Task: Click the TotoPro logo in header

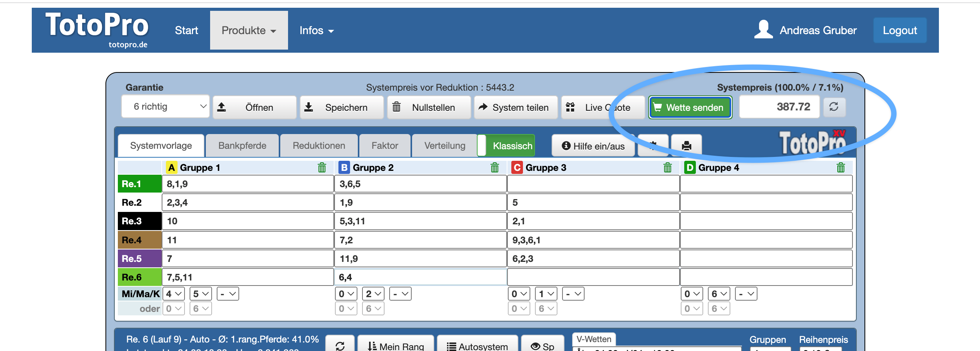Action: coord(97,29)
